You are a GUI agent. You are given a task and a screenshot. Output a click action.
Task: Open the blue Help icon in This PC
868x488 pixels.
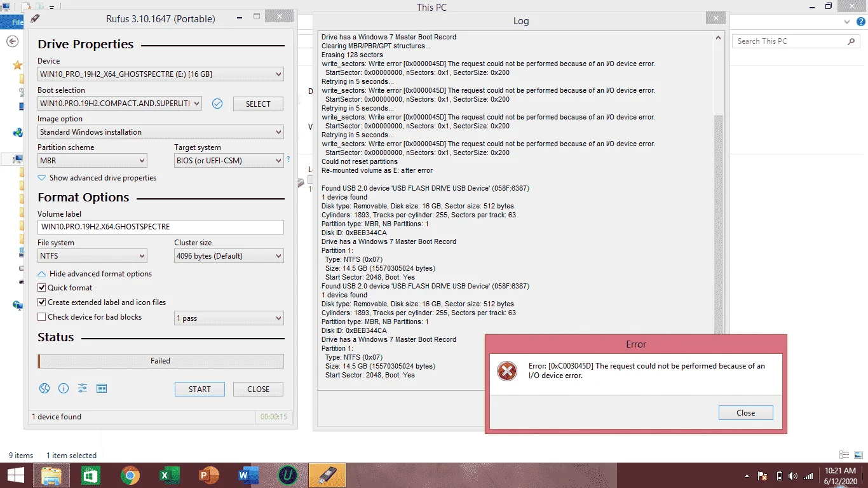[860, 22]
